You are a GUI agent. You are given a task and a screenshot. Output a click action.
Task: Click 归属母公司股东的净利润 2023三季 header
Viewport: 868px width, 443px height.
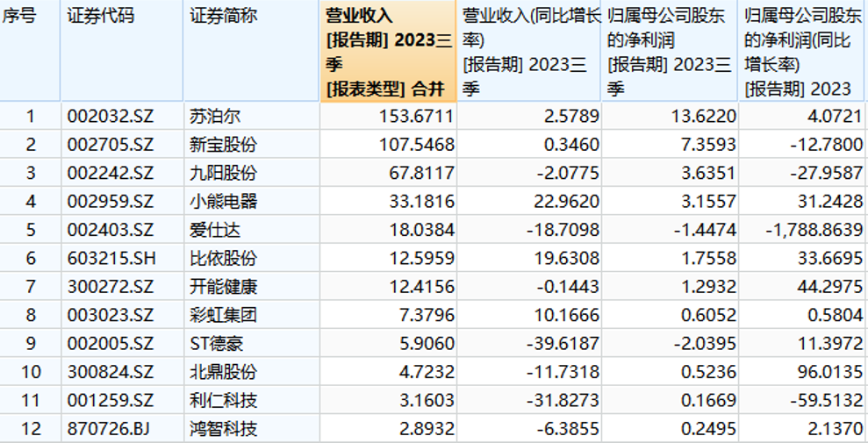670,51
